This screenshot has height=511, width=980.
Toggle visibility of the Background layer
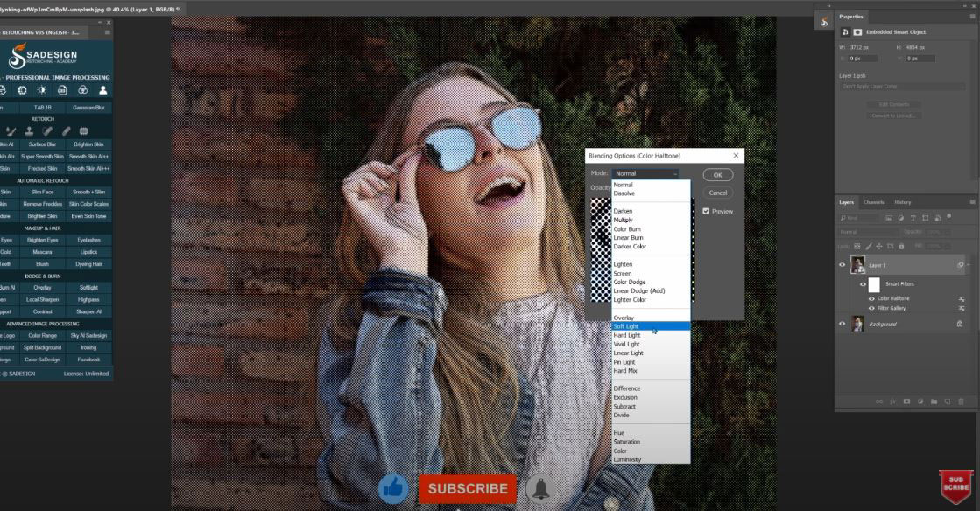843,324
